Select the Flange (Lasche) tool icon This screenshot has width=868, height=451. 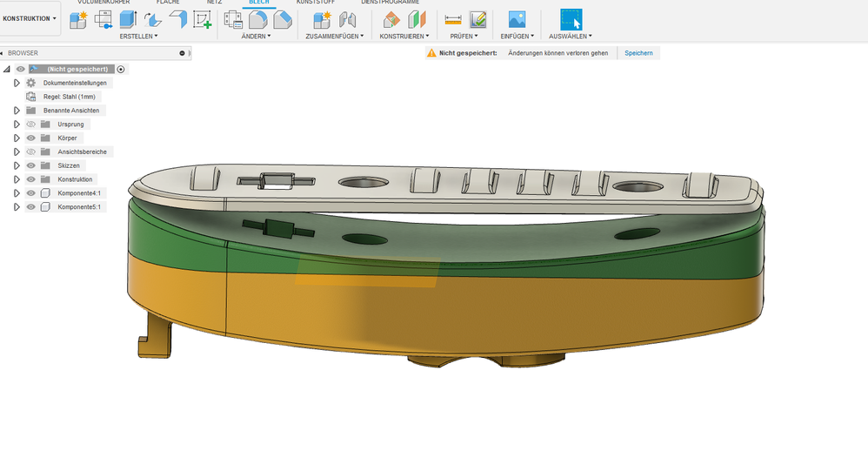click(177, 20)
